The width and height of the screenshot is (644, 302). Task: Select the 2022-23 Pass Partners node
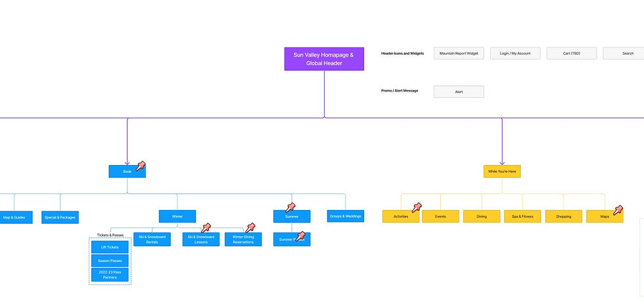(x=110, y=275)
